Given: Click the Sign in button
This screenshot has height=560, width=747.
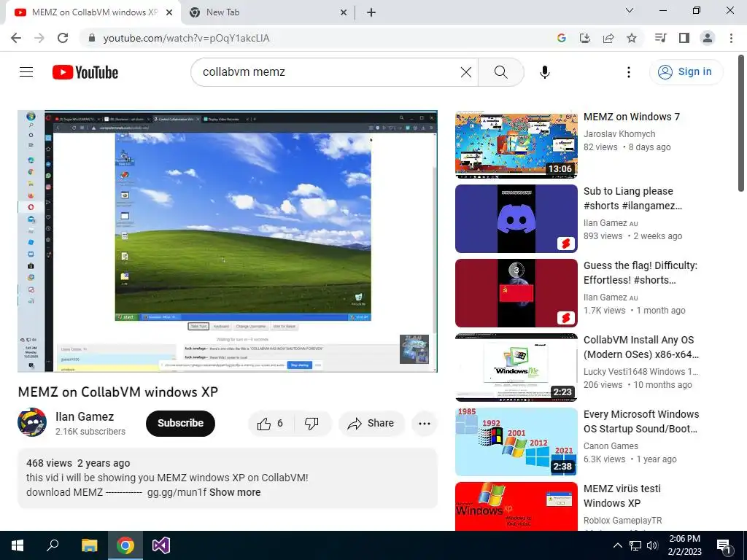Looking at the screenshot, I should [x=686, y=72].
